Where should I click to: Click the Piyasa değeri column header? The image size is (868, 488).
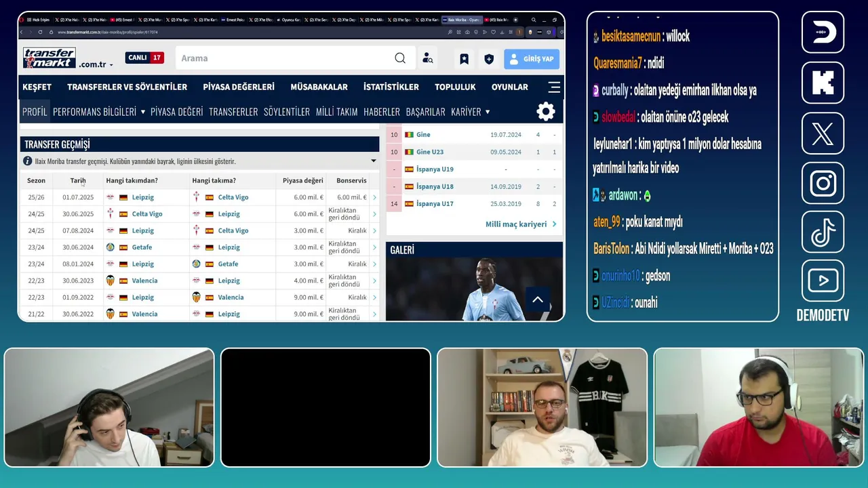pos(303,181)
